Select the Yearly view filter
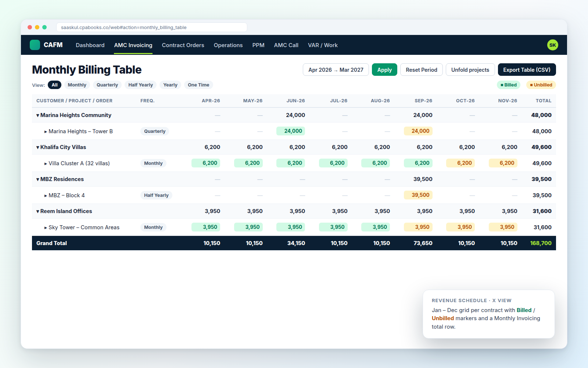Image resolution: width=588 pixels, height=368 pixels. (170, 85)
